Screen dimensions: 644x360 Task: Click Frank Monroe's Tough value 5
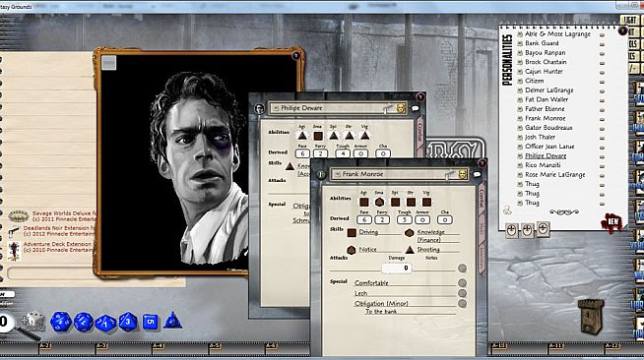click(x=404, y=219)
